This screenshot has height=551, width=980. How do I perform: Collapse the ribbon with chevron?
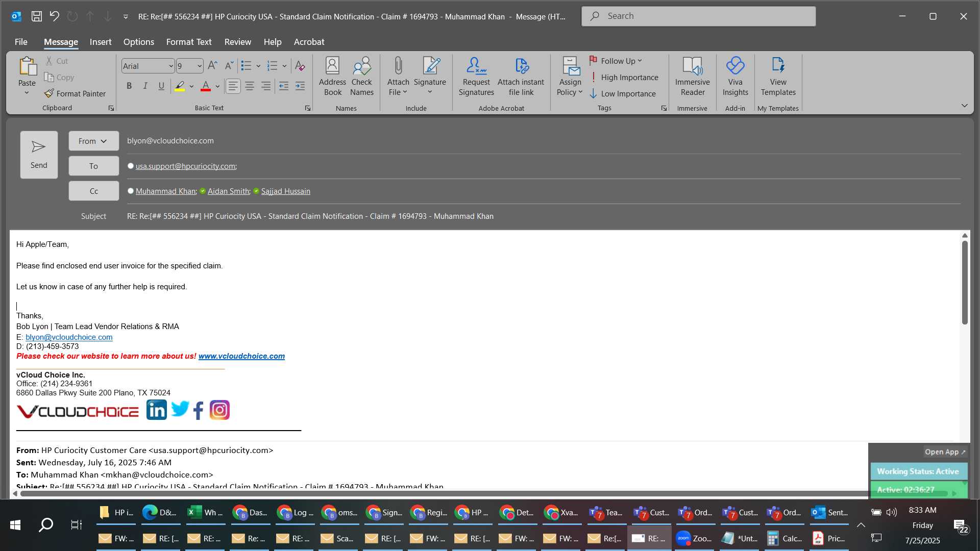(x=964, y=106)
